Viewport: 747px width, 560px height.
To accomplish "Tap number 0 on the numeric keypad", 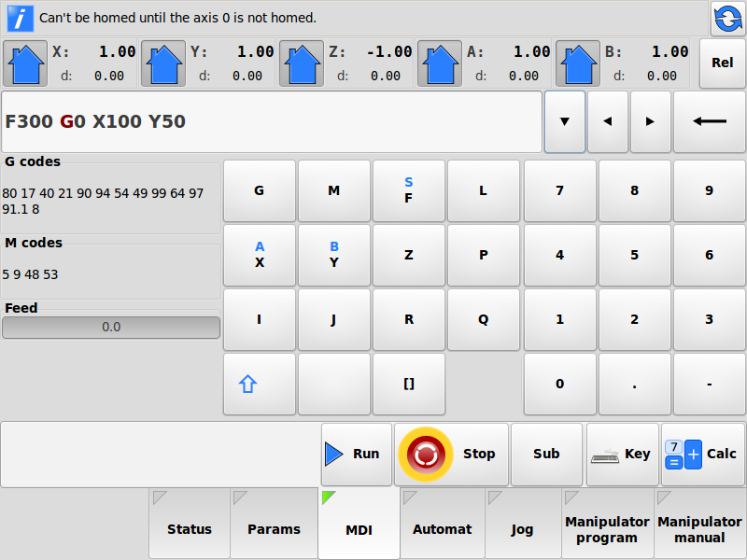I will tap(559, 384).
